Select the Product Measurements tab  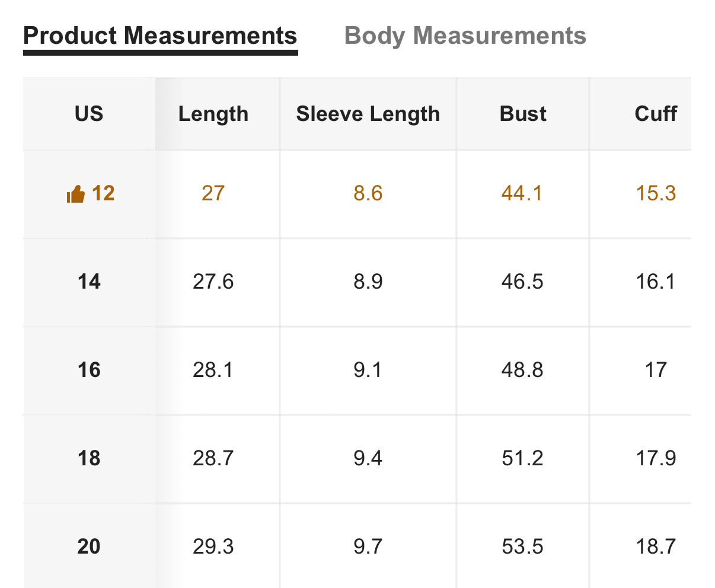160,36
